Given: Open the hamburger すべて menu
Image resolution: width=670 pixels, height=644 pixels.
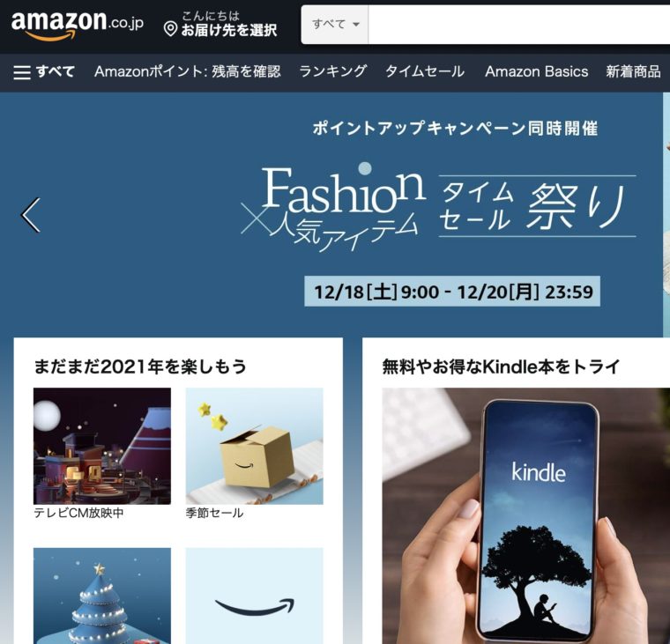Looking at the screenshot, I should tap(44, 71).
